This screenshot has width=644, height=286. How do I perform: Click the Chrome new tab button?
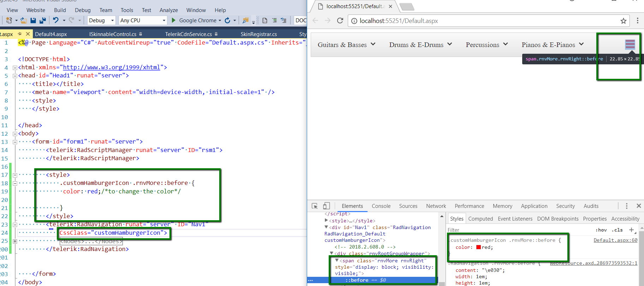[407, 6]
